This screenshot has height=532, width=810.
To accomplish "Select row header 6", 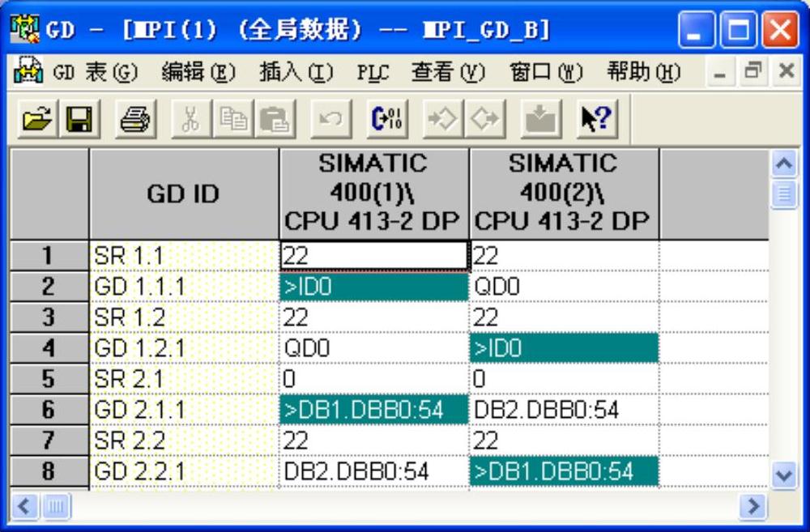I will click(x=49, y=410).
